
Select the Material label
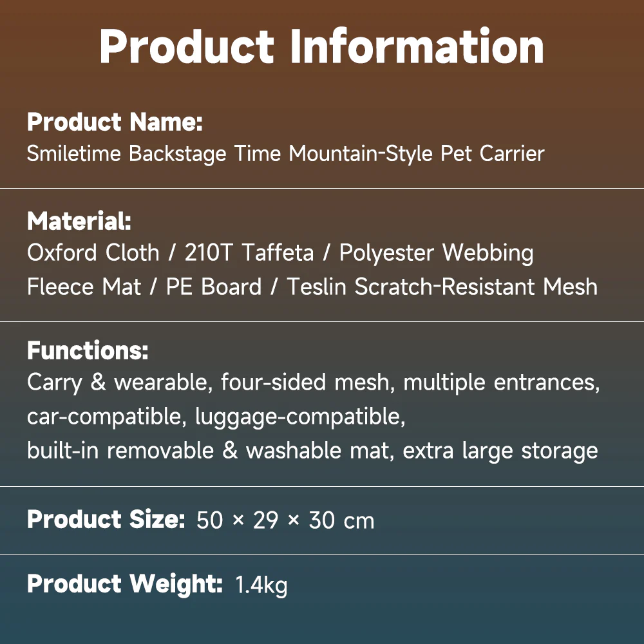[79, 221]
